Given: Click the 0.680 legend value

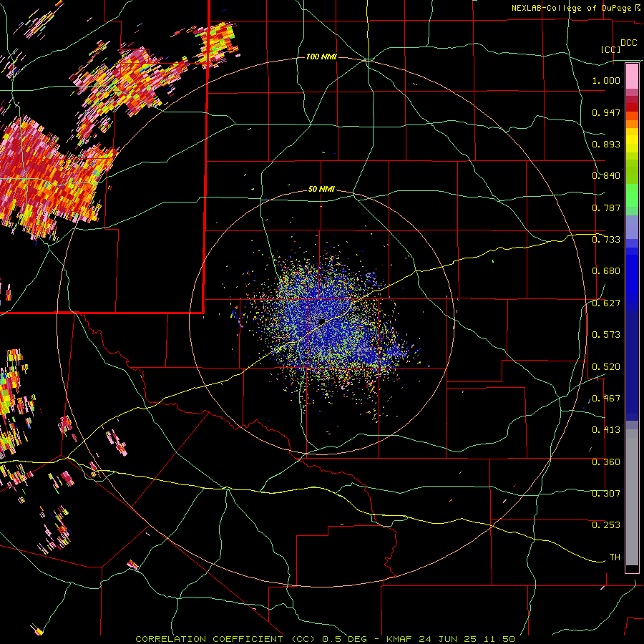Looking at the screenshot, I should tap(606, 271).
